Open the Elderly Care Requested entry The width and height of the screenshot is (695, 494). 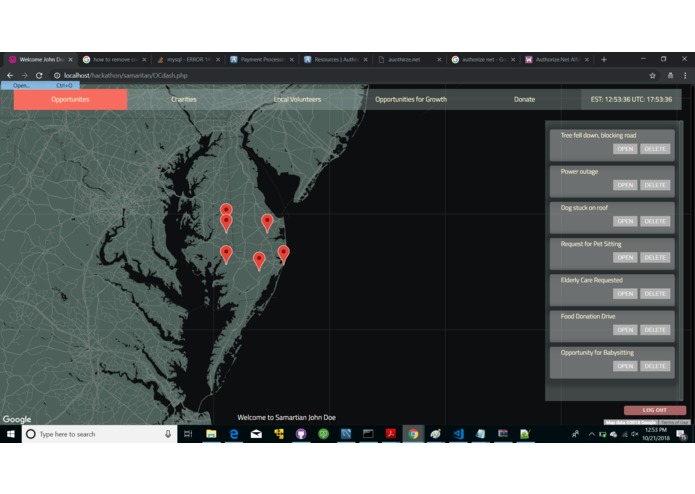pyautogui.click(x=625, y=294)
